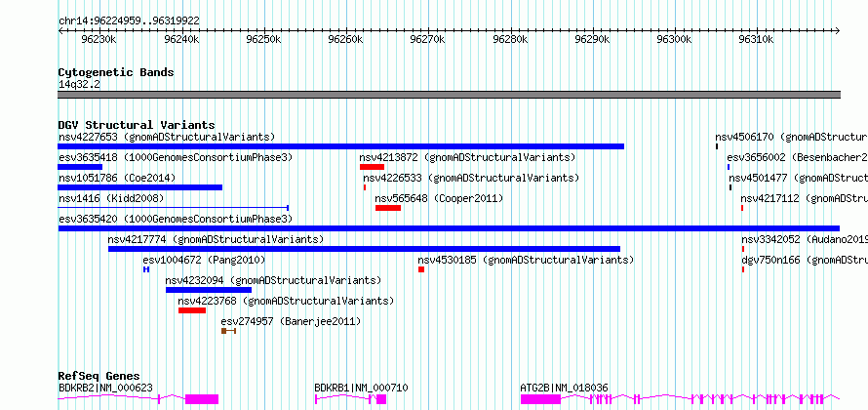Click the 96310k ruler tick
The image size is (868, 410).
click(x=757, y=39)
